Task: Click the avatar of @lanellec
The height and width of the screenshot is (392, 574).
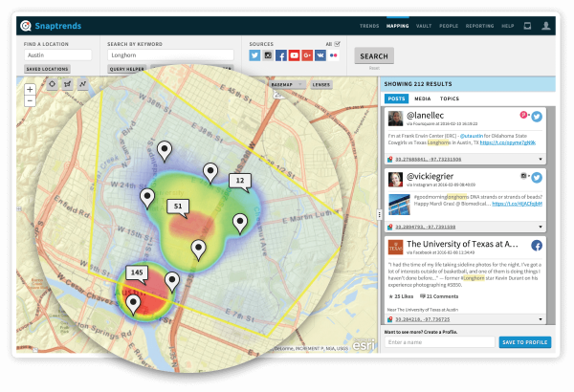Action: pyautogui.click(x=395, y=119)
